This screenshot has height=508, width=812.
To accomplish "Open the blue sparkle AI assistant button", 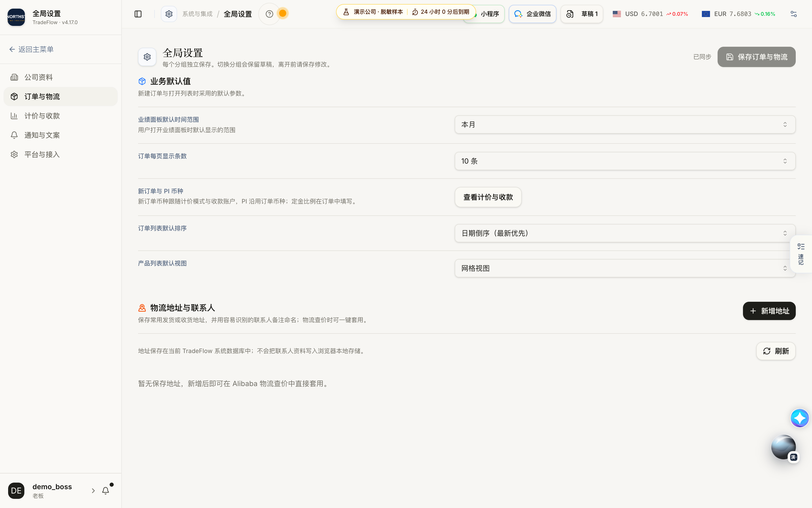I will [800, 418].
